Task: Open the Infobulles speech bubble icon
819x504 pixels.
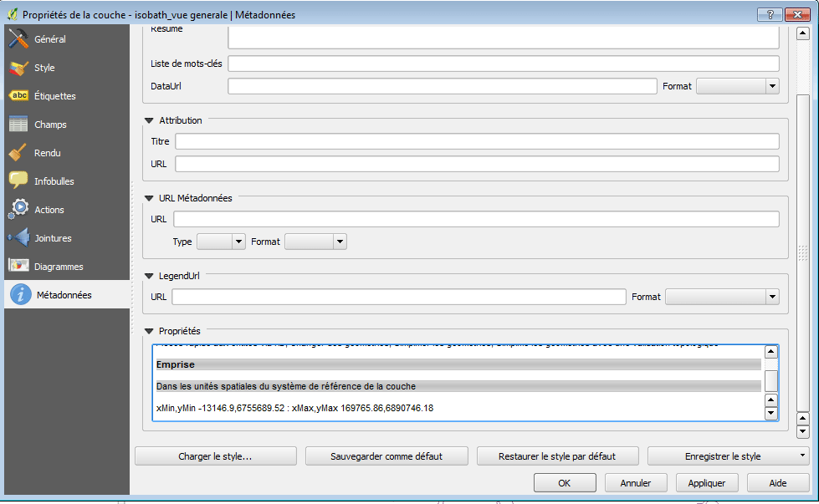Action: pos(18,181)
